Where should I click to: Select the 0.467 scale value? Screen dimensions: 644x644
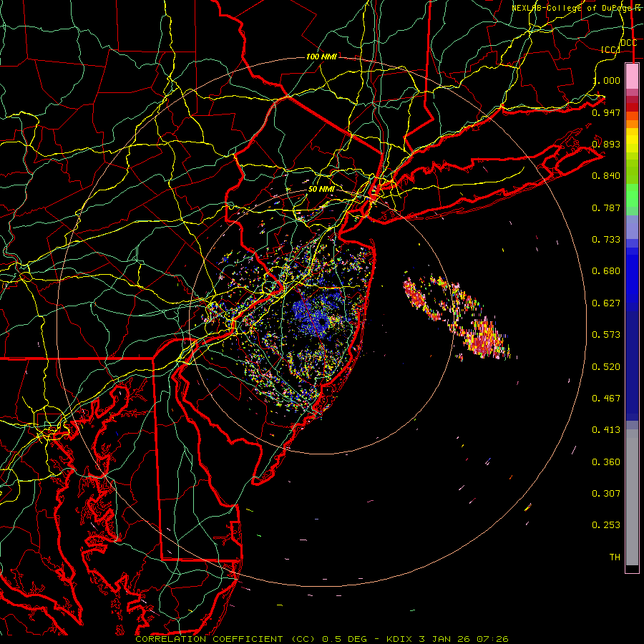point(606,398)
